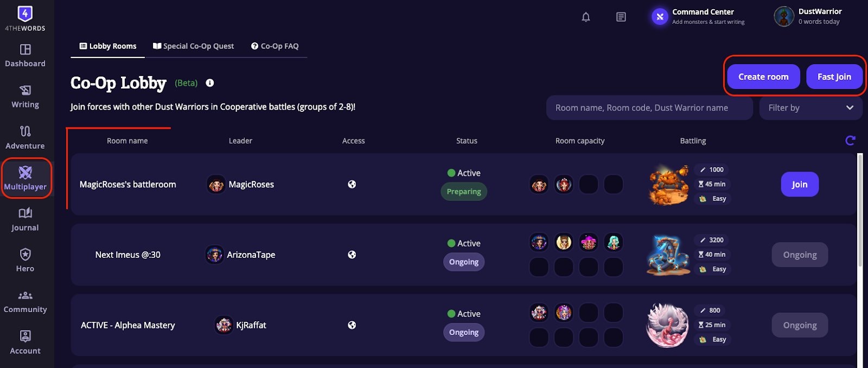Screen dimensions: 868x368
Task: Refresh the lobby room list
Action: point(851,140)
